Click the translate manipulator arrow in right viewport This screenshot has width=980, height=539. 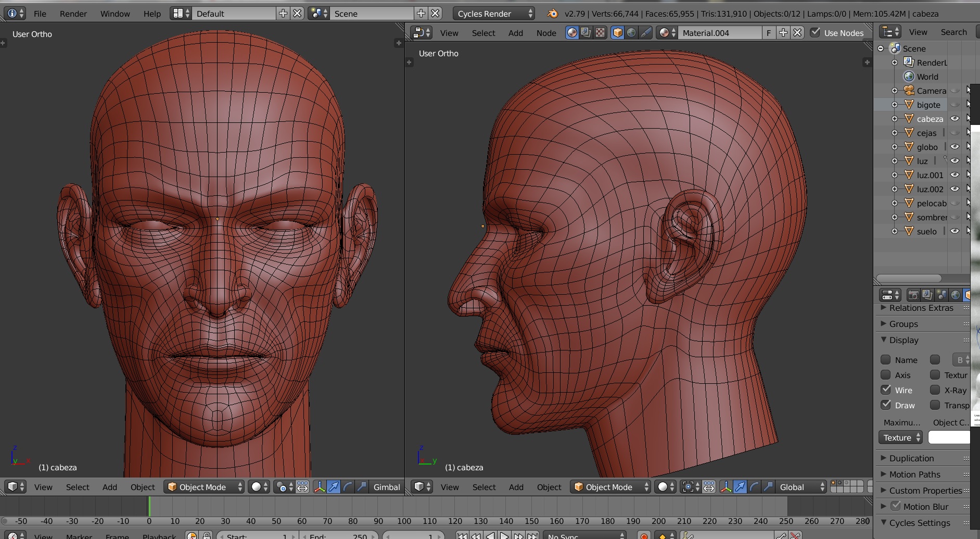(740, 487)
